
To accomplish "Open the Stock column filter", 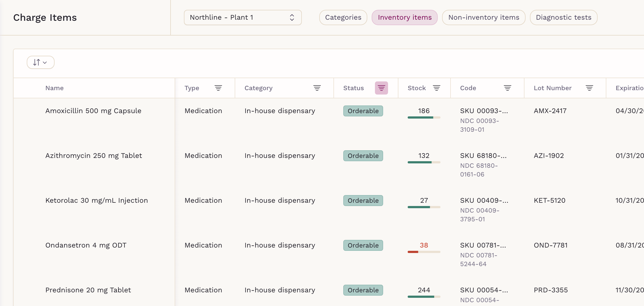I will point(436,88).
